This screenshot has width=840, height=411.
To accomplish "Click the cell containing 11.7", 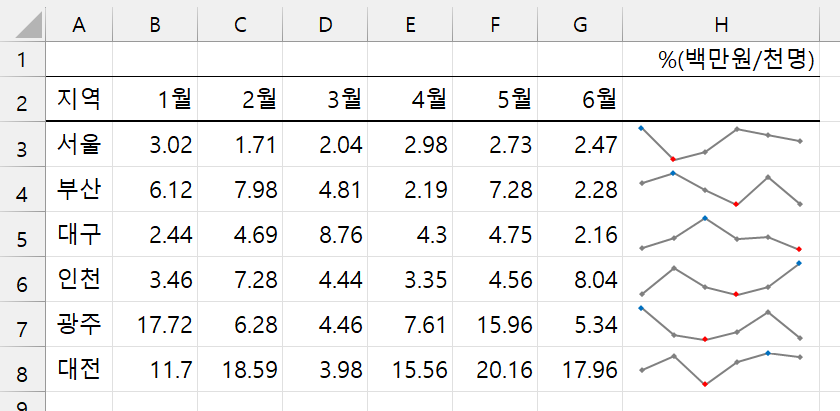I will [x=155, y=370].
